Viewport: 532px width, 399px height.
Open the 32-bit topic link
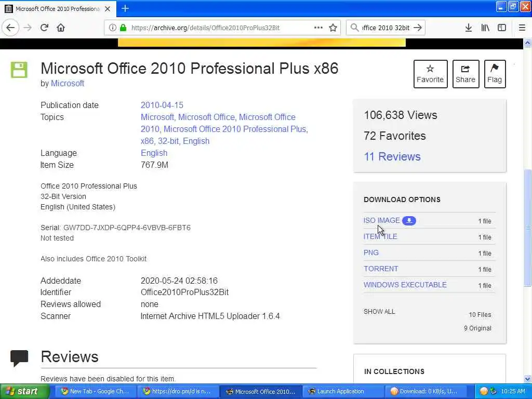click(x=168, y=141)
